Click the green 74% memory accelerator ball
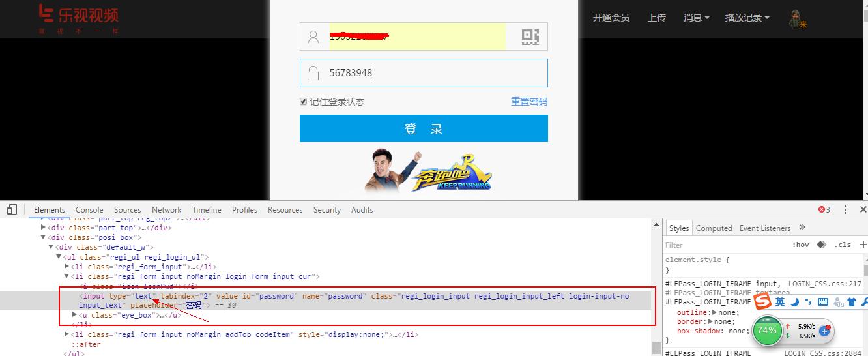The width and height of the screenshot is (868, 356). coord(767,331)
